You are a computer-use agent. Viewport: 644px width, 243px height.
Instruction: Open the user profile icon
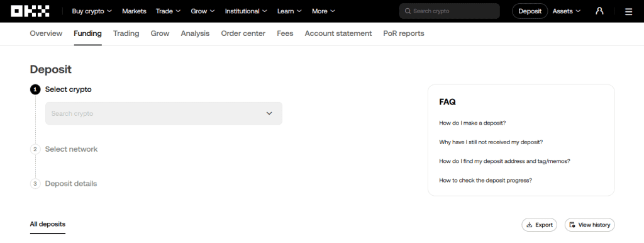[x=599, y=11]
